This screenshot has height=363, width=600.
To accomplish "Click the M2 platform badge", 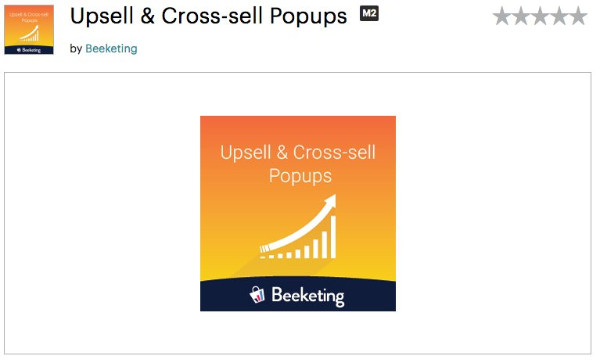I will (x=369, y=13).
